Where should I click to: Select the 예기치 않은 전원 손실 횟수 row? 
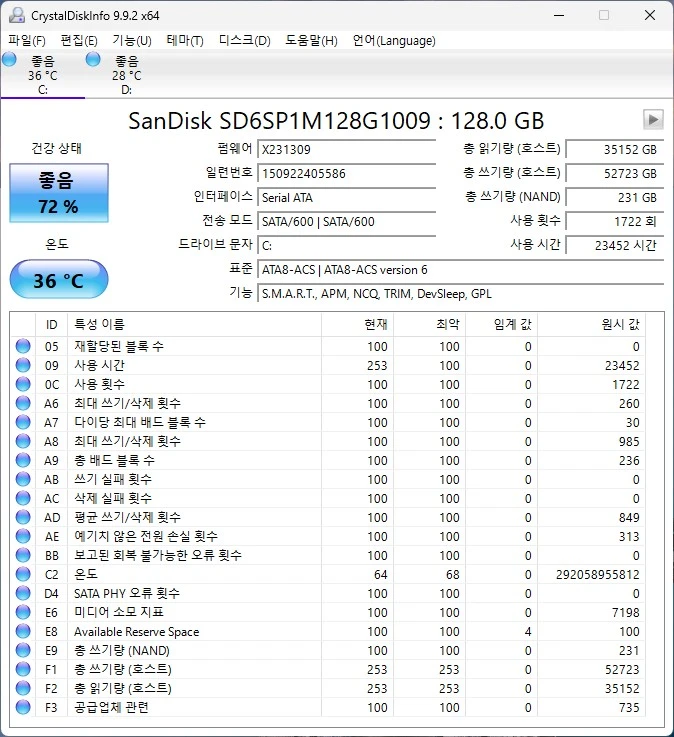click(x=328, y=536)
